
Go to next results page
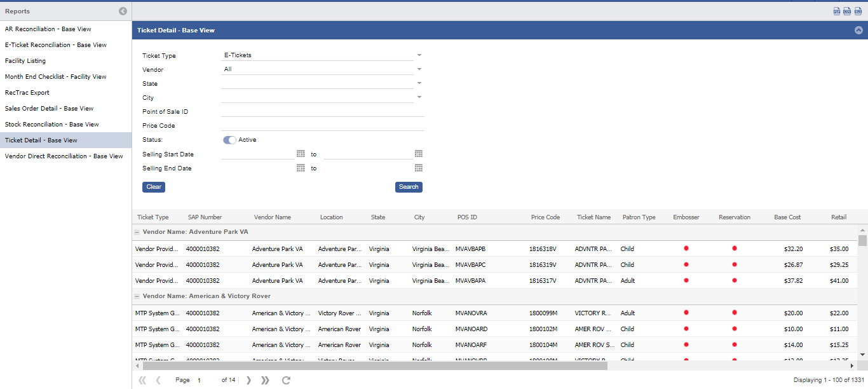(x=248, y=380)
